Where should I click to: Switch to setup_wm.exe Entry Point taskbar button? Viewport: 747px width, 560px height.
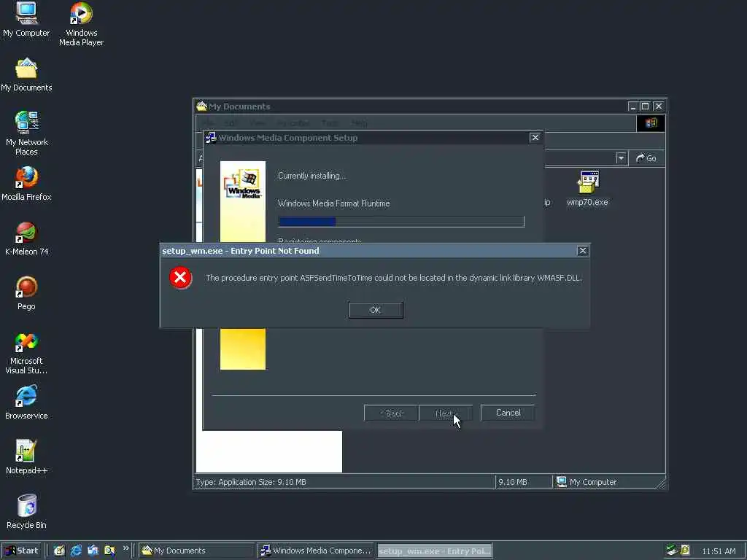[435, 551]
